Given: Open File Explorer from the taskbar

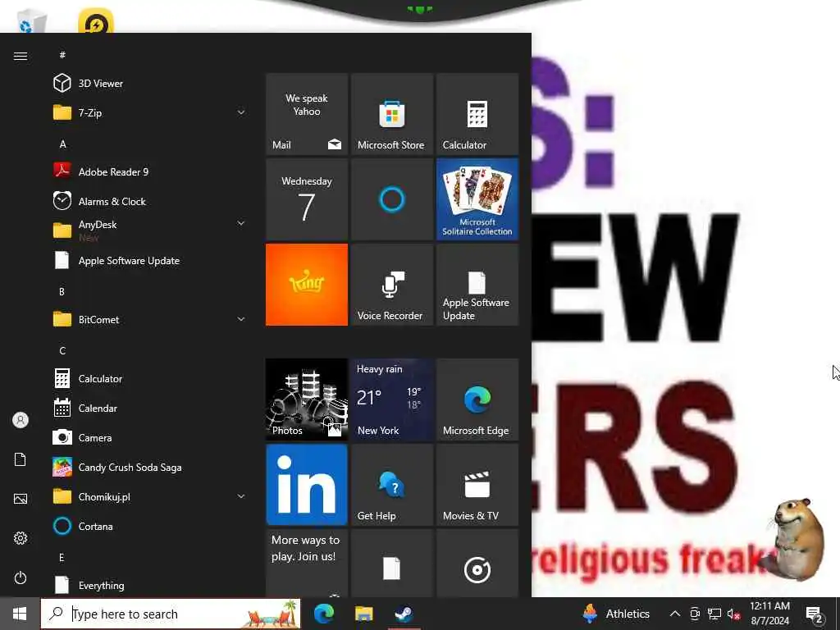Looking at the screenshot, I should 363,614.
